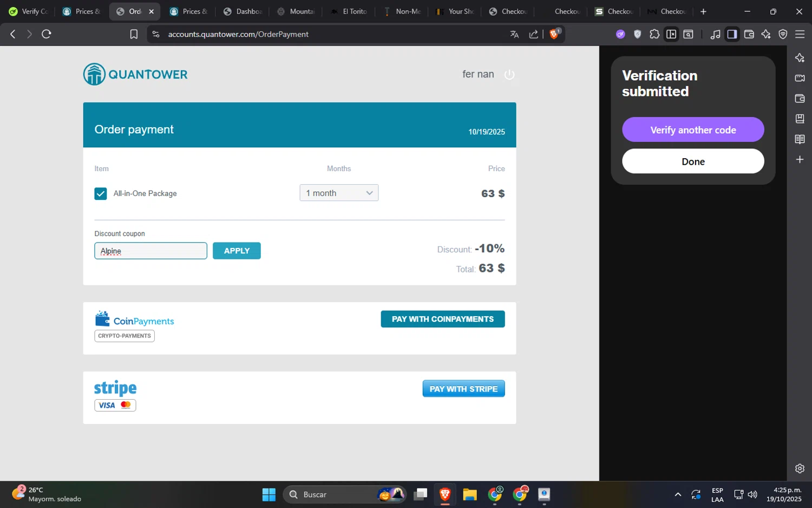Close the current Order tab

tap(151, 11)
